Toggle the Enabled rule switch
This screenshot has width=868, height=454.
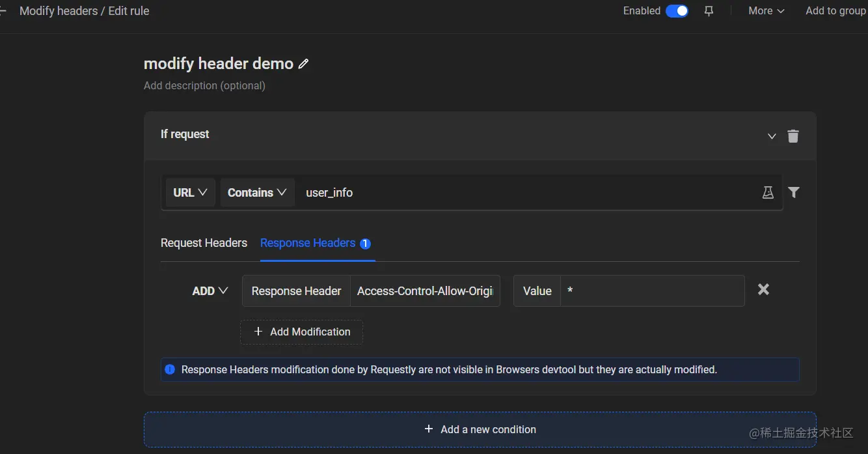pos(677,11)
